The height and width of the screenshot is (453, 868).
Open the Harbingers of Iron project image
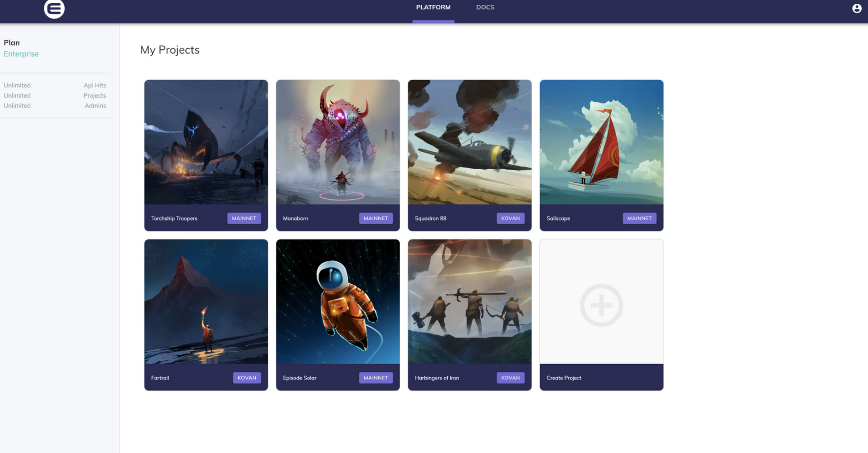coord(470,302)
